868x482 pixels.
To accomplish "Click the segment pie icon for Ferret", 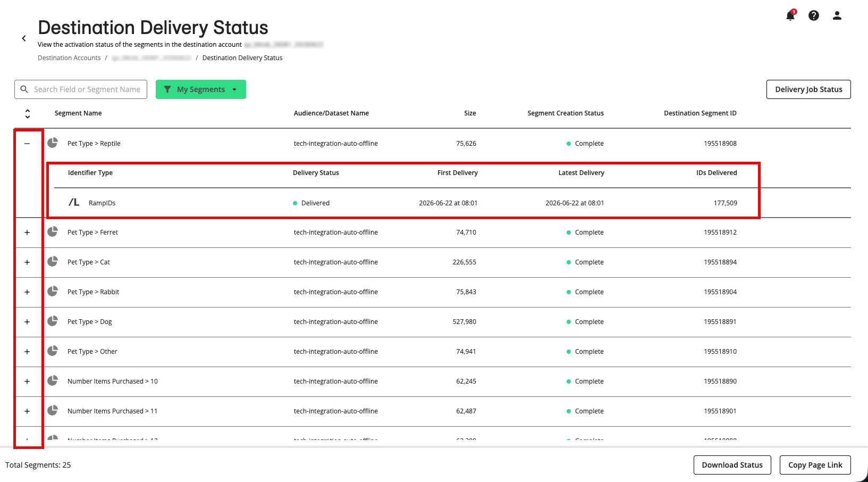I will tap(53, 231).
